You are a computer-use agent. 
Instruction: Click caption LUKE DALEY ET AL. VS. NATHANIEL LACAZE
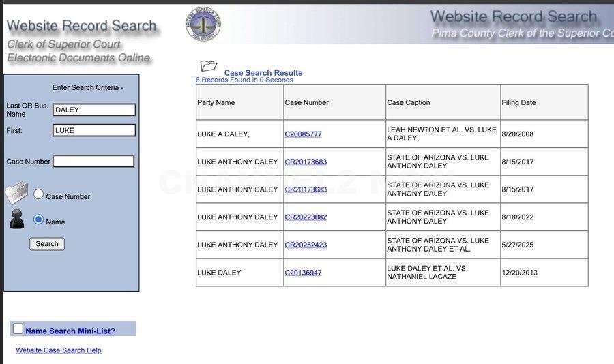[x=427, y=273]
